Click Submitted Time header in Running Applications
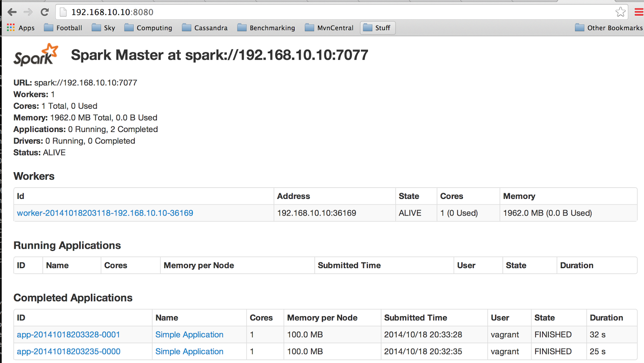 384,265
